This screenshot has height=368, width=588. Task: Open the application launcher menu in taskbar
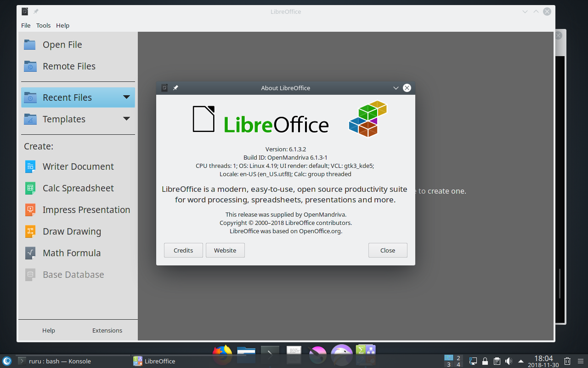[x=7, y=361]
